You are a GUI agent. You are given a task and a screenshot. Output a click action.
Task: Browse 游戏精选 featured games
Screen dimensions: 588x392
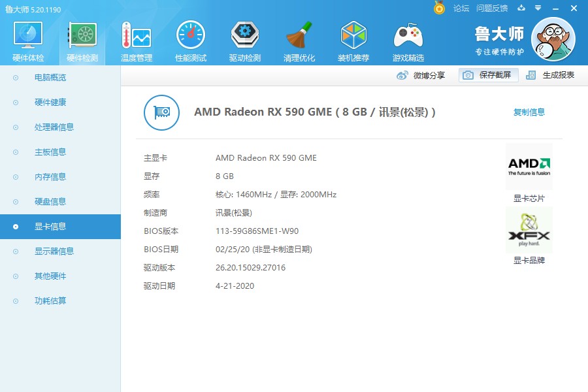tap(408, 39)
